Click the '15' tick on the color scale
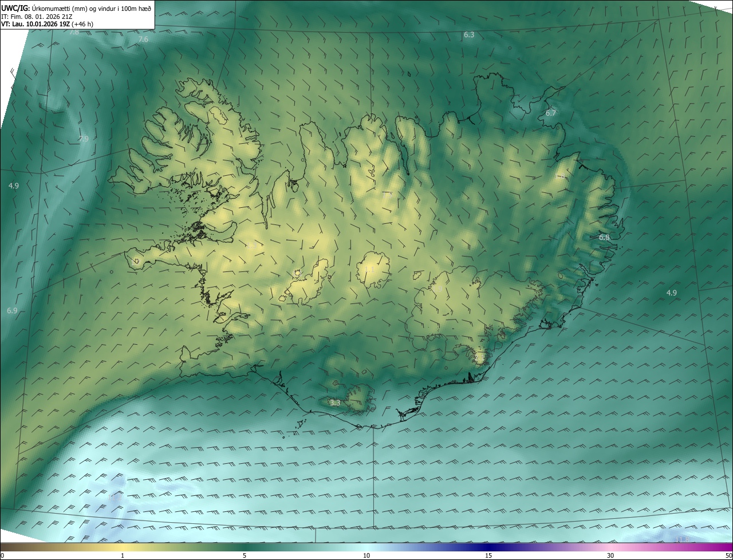733x560 pixels. pos(488,555)
